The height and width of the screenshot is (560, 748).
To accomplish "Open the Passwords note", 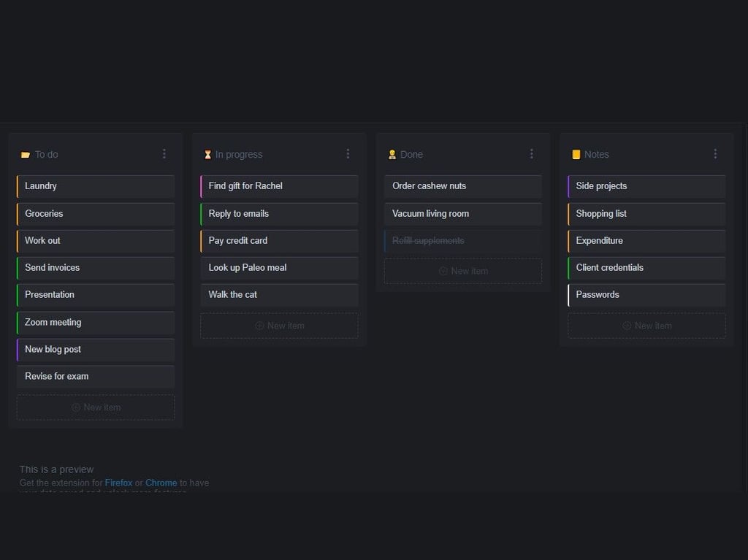I will pos(647,295).
